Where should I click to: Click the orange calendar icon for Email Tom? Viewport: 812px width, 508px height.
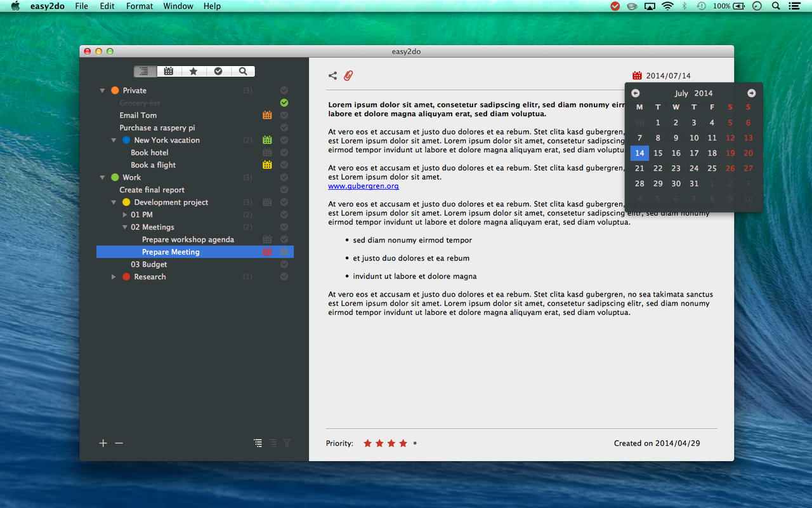pyautogui.click(x=267, y=115)
